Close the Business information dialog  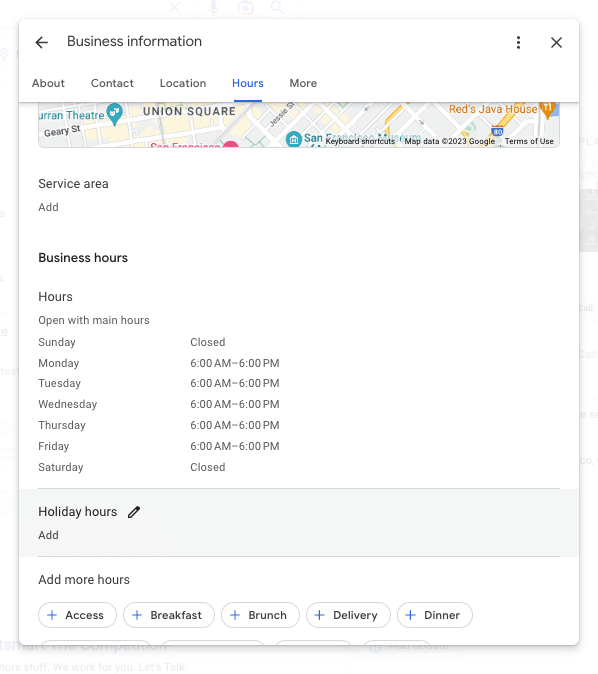pos(556,42)
